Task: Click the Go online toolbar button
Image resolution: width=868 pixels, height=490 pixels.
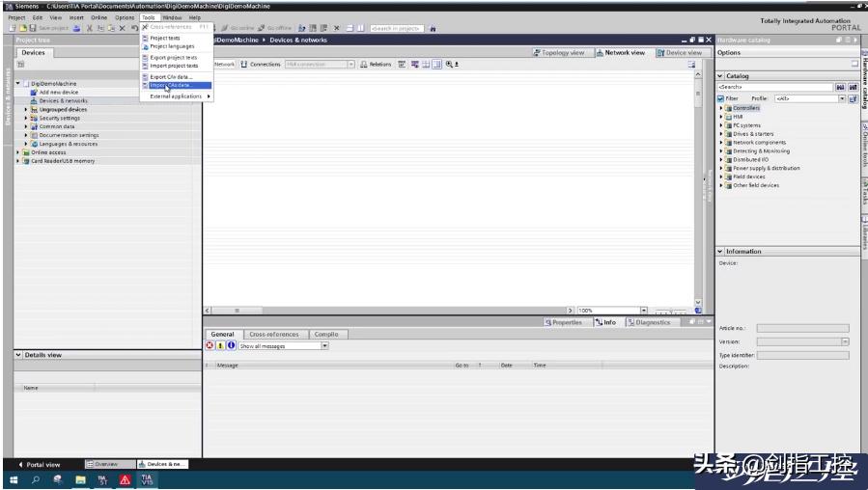Action: point(238,28)
